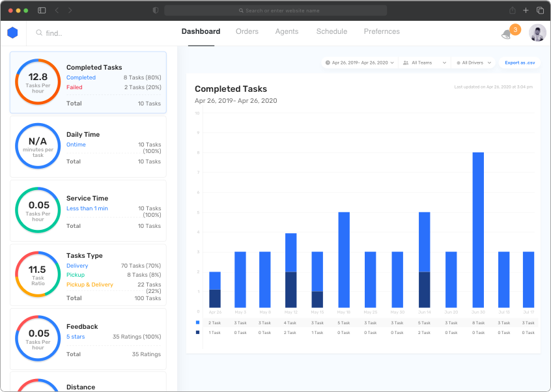Click the Apr 26 stacked bar
This screenshot has width=551, height=392.
click(215, 290)
